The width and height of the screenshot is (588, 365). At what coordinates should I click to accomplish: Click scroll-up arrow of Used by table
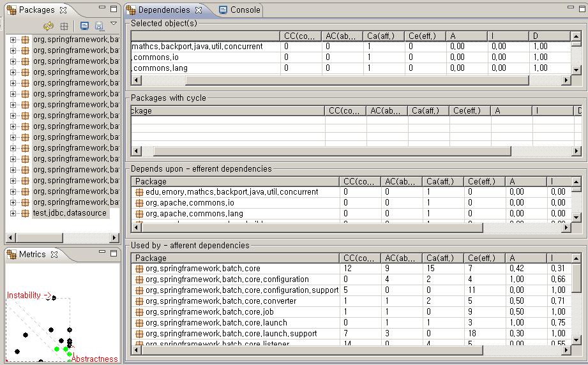(x=576, y=258)
